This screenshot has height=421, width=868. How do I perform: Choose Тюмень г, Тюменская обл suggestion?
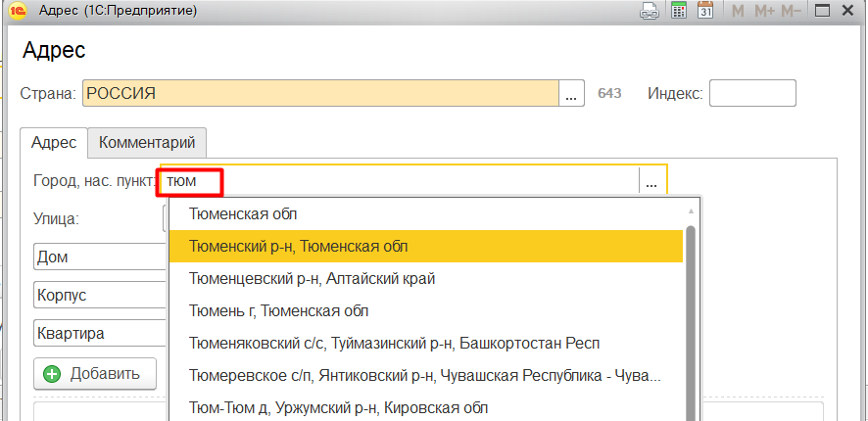point(278,311)
